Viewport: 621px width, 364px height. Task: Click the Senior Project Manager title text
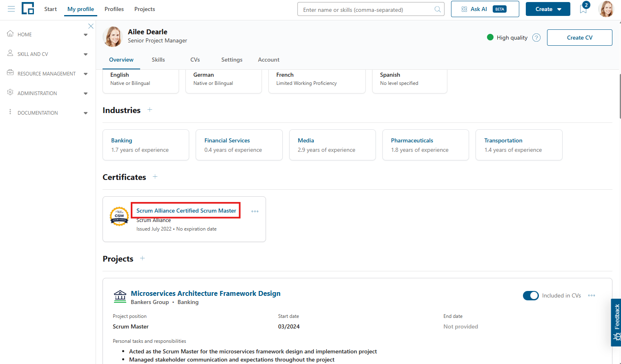click(x=157, y=40)
